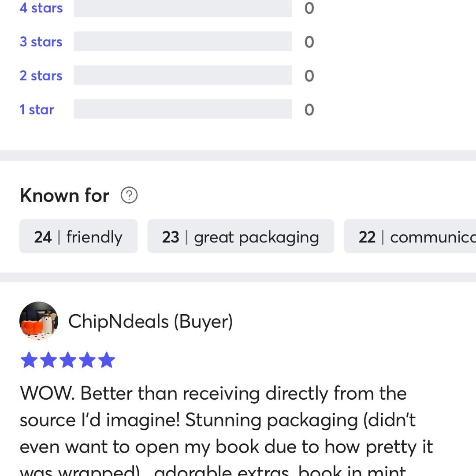The width and height of the screenshot is (476, 476).
Task: Filter reviews by 1 star
Action: coord(37,109)
